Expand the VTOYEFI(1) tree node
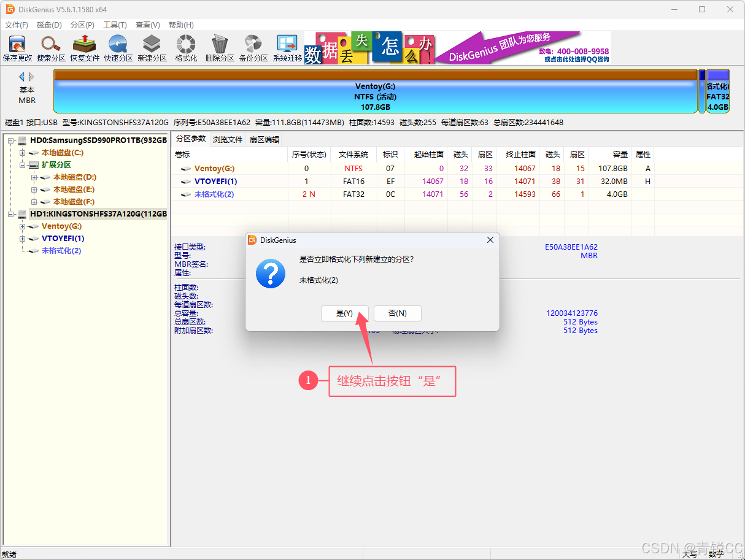 [x=23, y=239]
